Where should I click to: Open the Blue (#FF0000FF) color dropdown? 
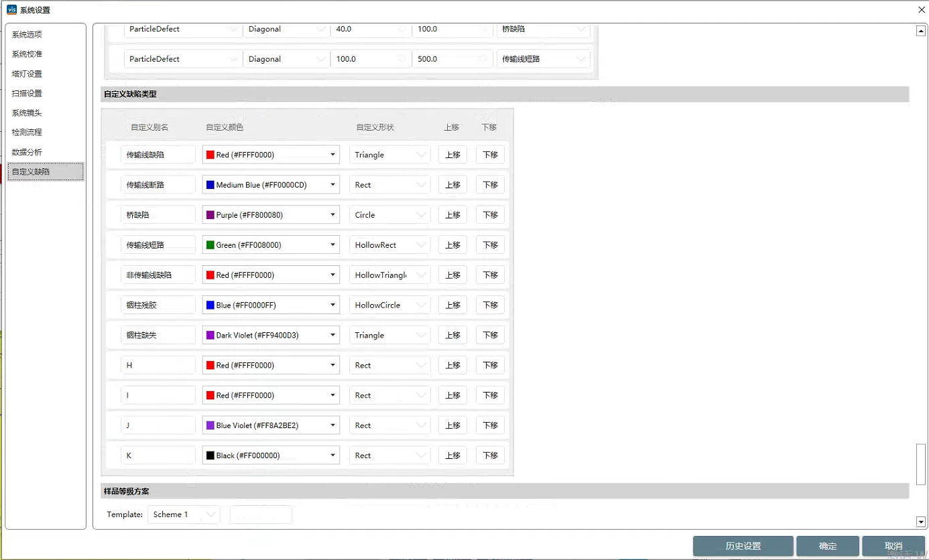pyautogui.click(x=271, y=305)
